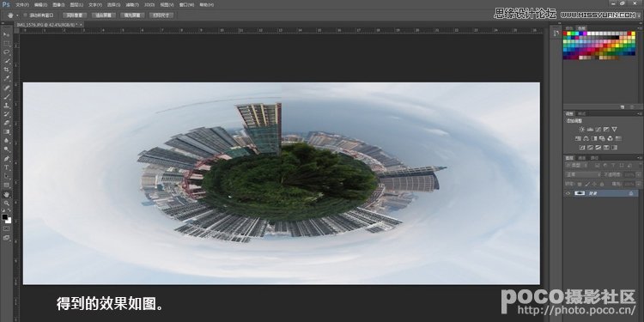Select the Eyedropper tool
The width and height of the screenshot is (644, 322).
point(6,78)
